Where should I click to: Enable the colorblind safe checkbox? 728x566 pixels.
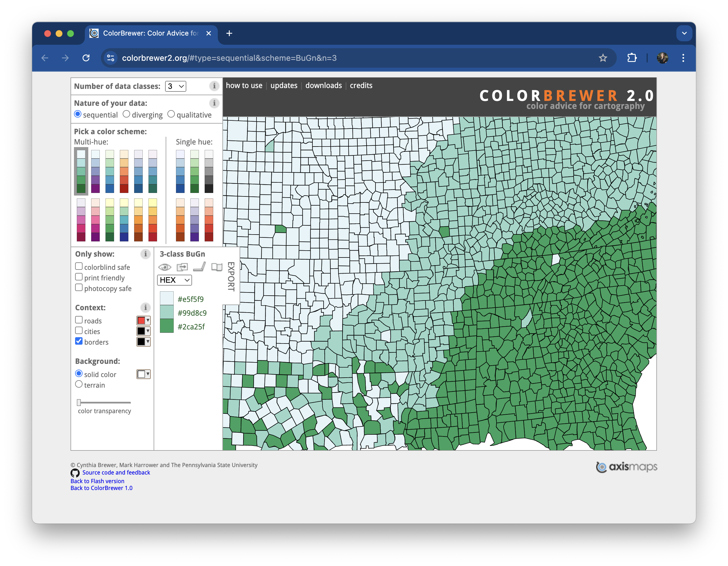coord(79,266)
